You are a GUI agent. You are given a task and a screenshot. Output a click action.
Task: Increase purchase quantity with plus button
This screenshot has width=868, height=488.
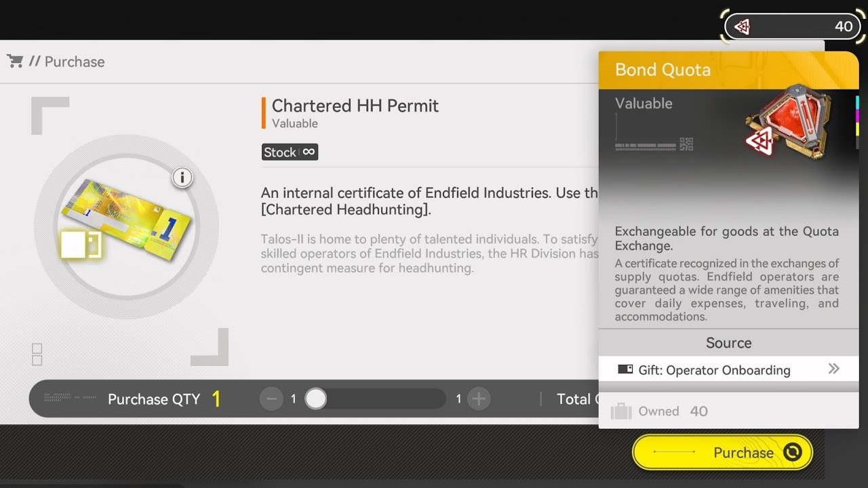pyautogui.click(x=479, y=399)
